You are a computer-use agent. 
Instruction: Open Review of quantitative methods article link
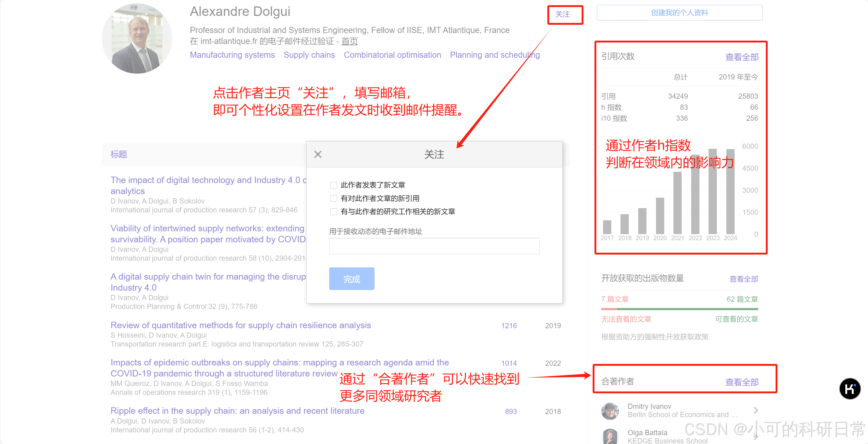point(240,325)
